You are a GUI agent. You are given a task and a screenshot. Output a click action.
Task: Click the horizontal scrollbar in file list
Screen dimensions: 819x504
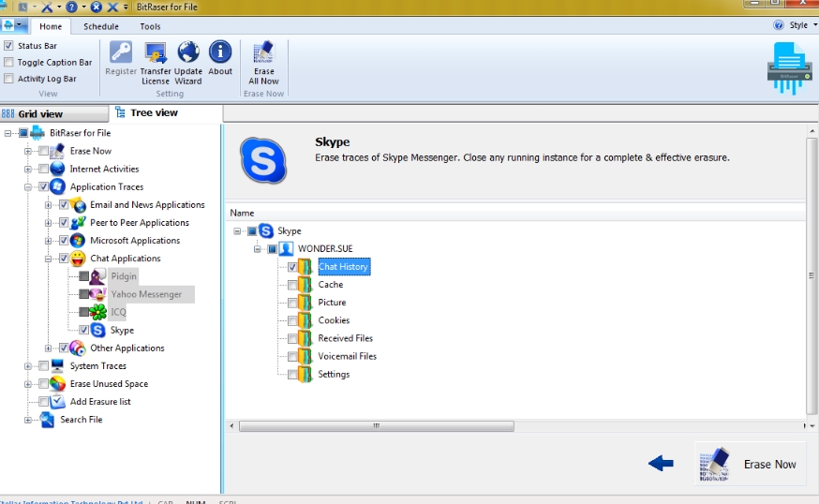[x=377, y=426]
